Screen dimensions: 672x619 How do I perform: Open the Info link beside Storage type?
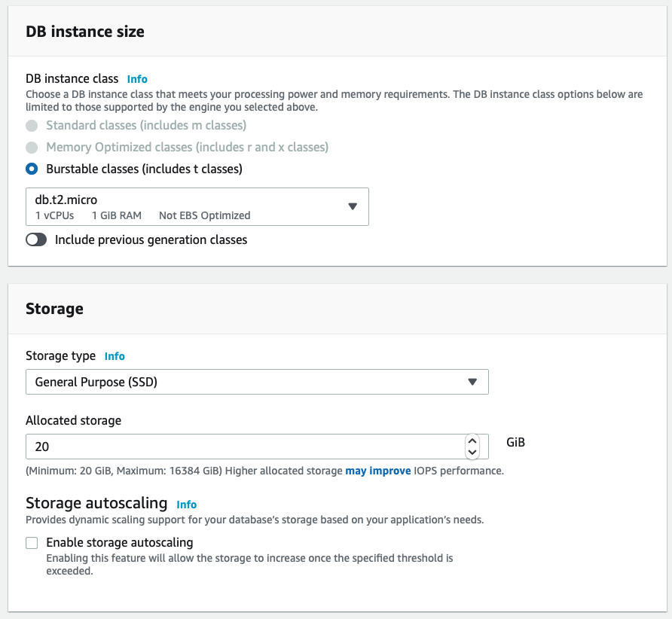pos(115,356)
